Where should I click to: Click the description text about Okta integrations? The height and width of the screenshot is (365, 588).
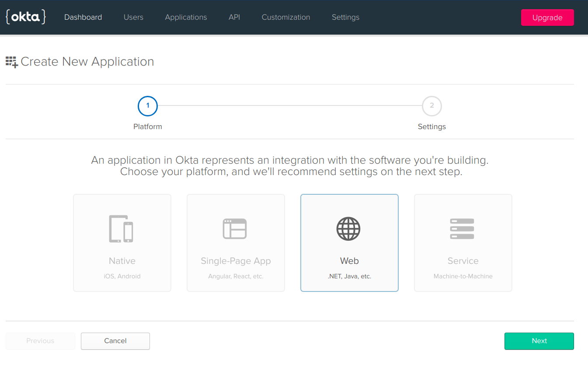point(290,166)
